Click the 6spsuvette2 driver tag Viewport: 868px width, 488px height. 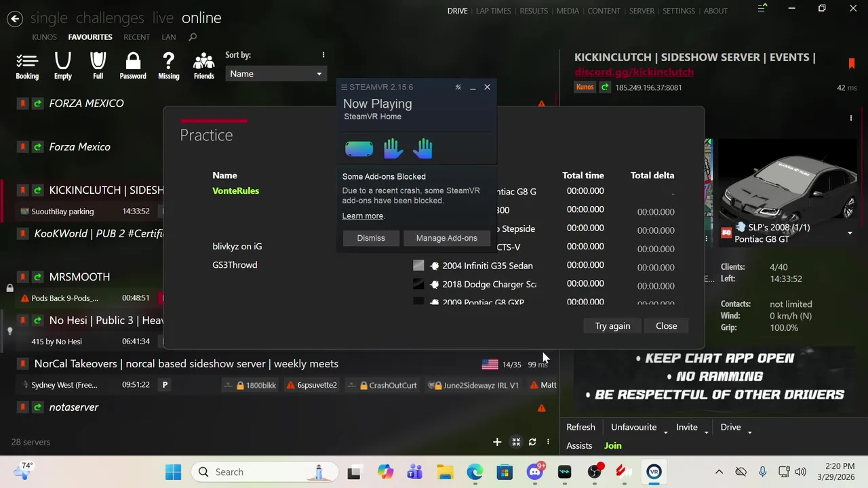click(x=311, y=385)
